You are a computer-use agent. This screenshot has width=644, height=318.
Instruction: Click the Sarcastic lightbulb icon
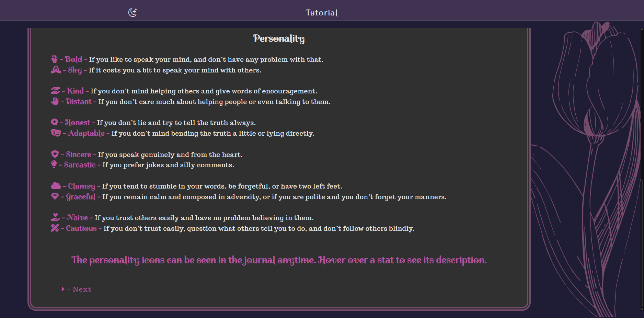tap(54, 164)
